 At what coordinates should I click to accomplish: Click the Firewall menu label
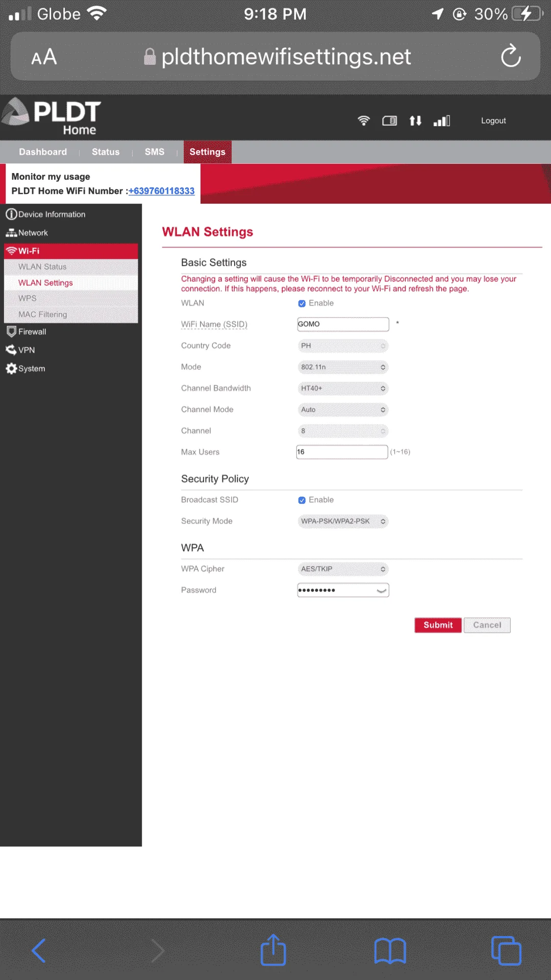coord(32,332)
